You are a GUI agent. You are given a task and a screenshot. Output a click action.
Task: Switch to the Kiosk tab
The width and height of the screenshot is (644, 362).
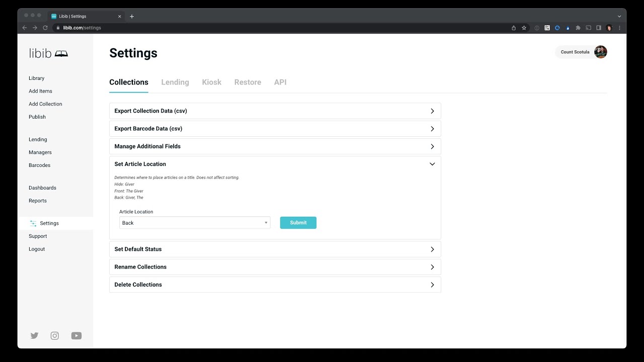(212, 82)
